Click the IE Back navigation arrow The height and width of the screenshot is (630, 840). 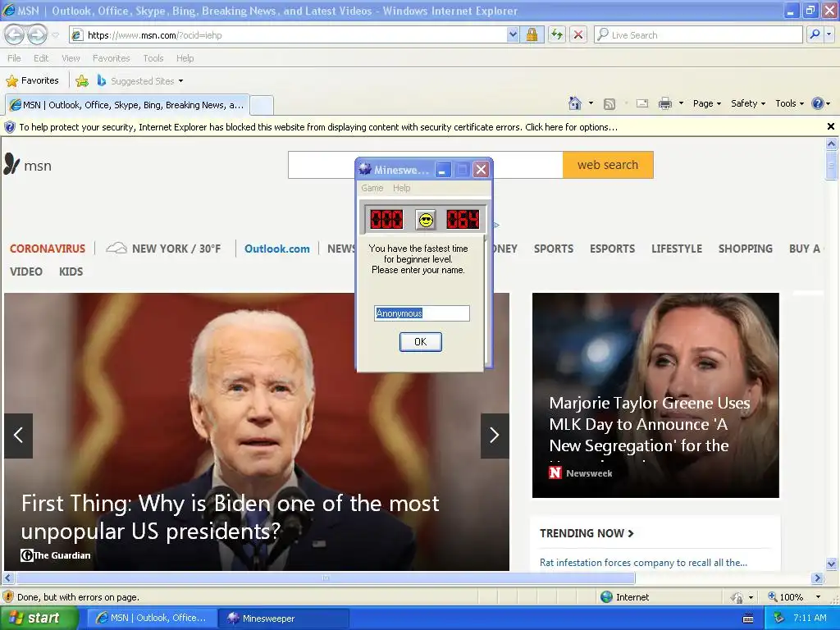tap(15, 34)
